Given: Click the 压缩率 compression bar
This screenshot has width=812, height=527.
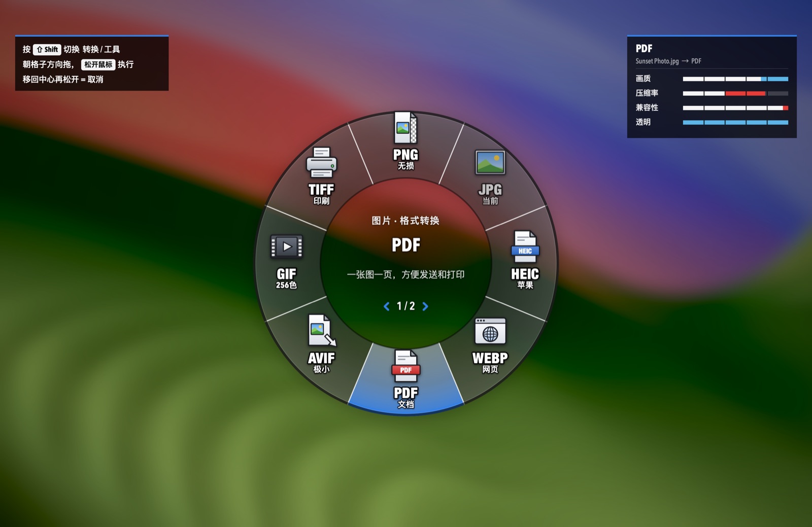Looking at the screenshot, I should (735, 93).
